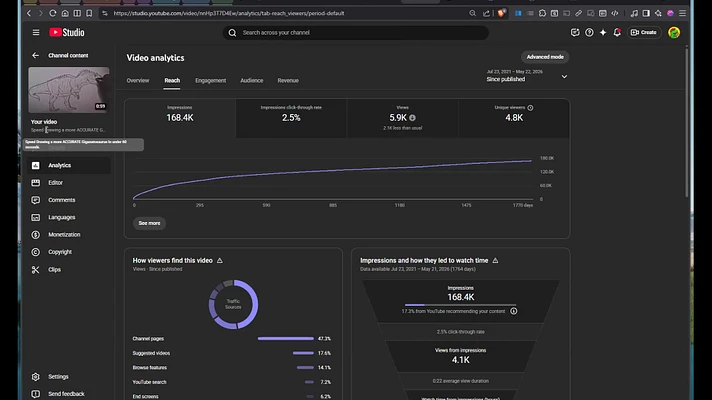712x400 pixels.
Task: Switch to the Overview tab
Action: point(138,81)
